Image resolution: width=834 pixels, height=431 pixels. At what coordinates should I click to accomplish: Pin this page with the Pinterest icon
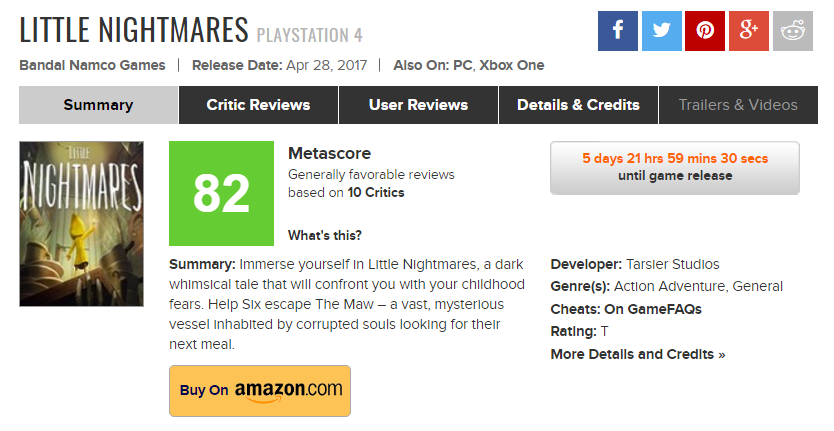coord(705,30)
